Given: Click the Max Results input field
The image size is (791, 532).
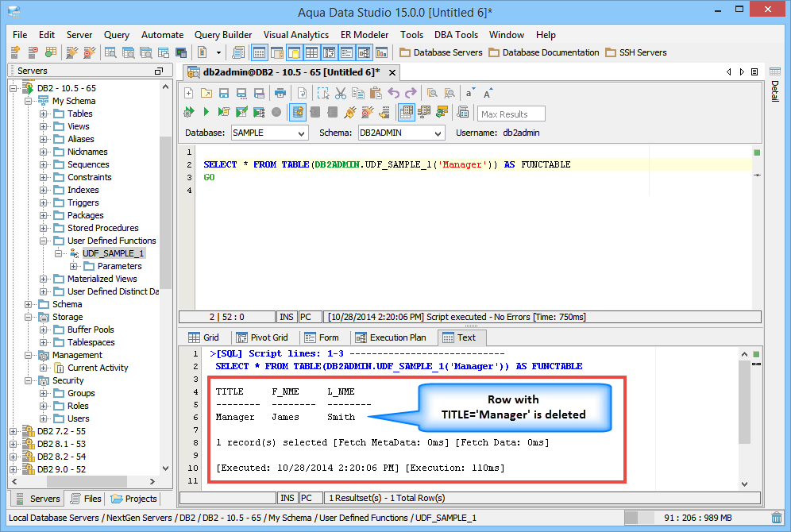Looking at the screenshot, I should click(511, 114).
